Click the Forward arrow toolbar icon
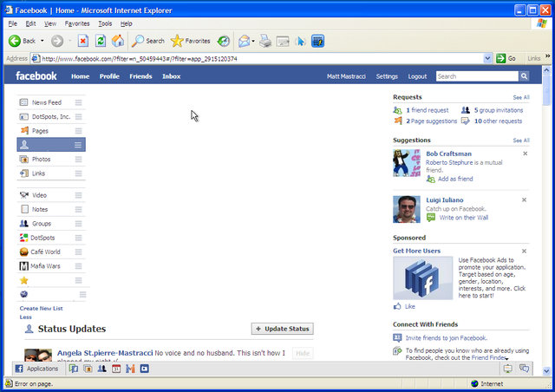The height and width of the screenshot is (392, 555). pos(57,41)
